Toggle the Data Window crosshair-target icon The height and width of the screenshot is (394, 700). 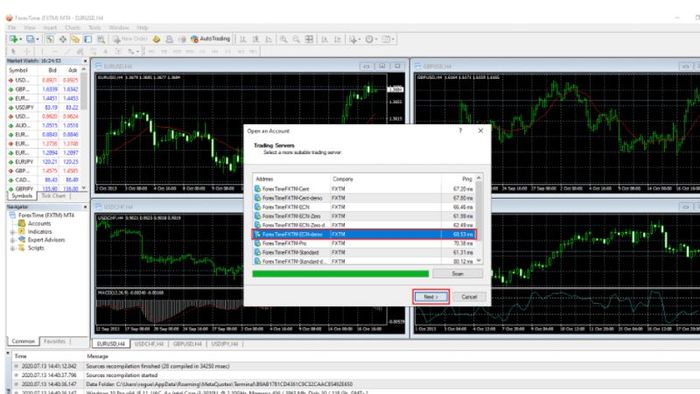coord(62,39)
